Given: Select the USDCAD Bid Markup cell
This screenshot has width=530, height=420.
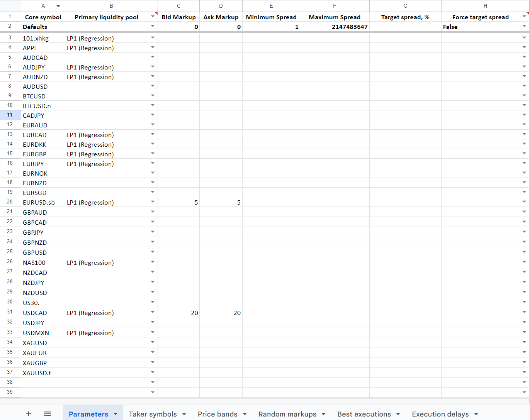Looking at the screenshot, I should pyautogui.click(x=178, y=313).
